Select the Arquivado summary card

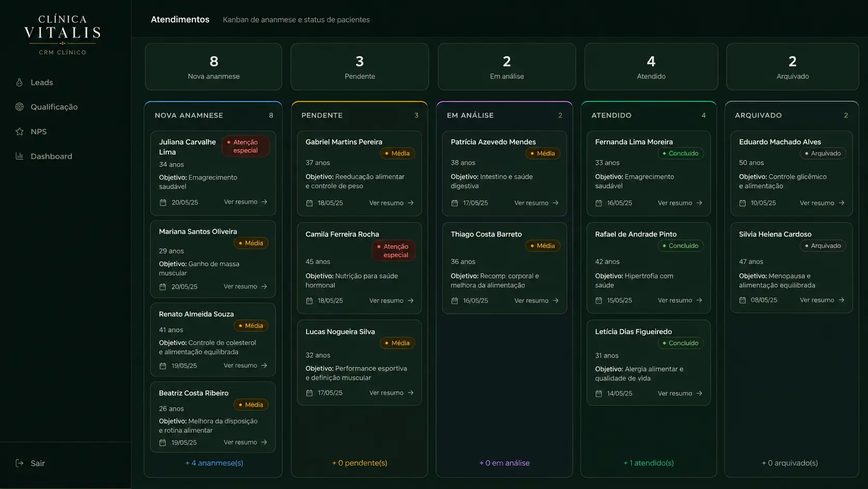792,67
